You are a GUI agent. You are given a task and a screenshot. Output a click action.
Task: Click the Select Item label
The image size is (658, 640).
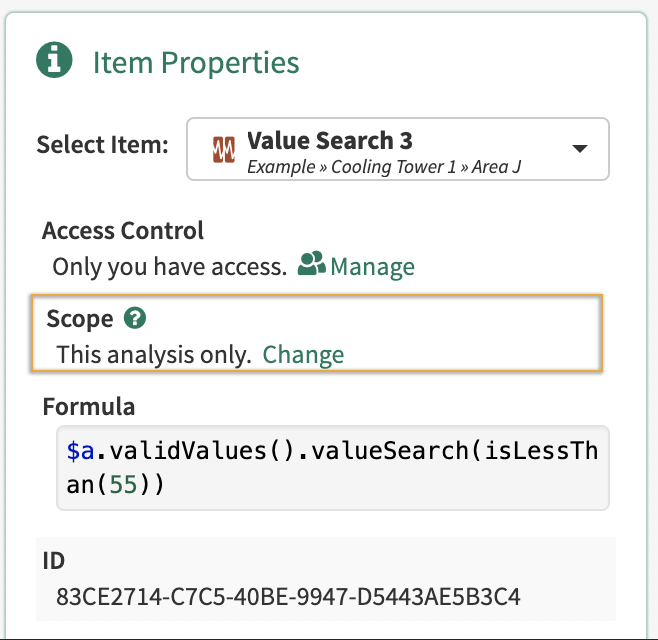pos(102,144)
